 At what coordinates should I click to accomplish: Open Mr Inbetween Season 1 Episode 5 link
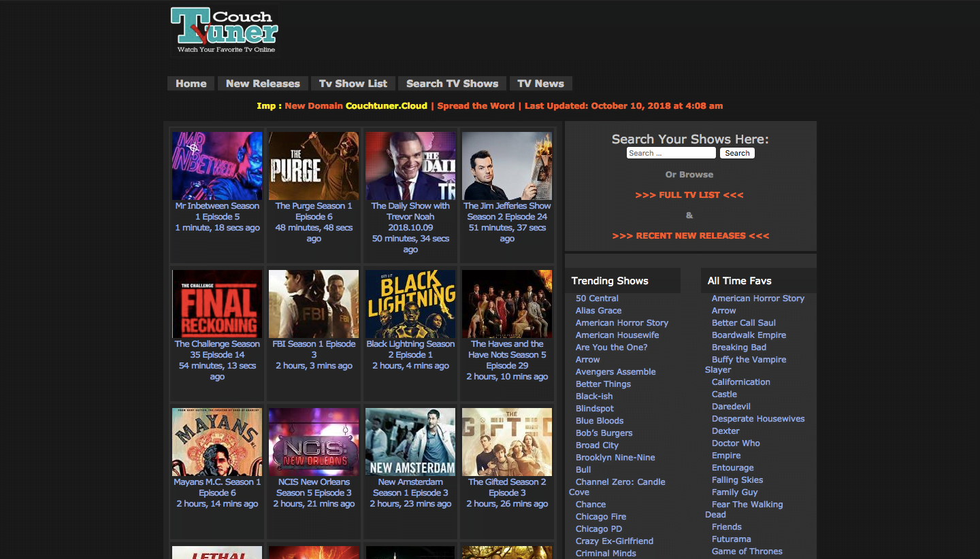coord(217,211)
